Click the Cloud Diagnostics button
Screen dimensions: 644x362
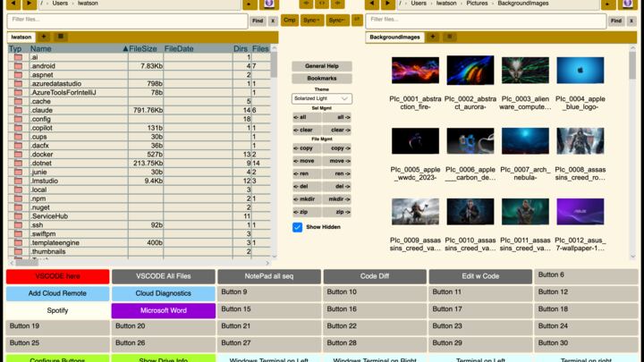point(164,293)
